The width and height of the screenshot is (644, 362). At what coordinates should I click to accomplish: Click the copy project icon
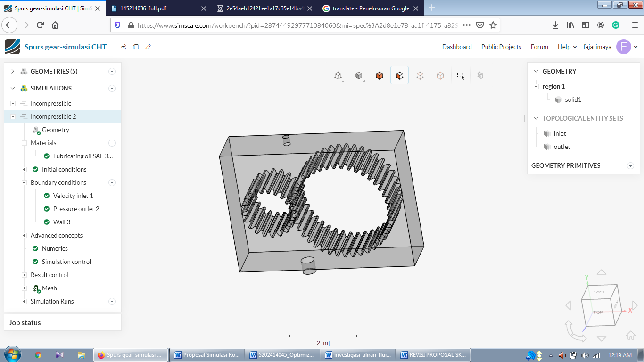136,47
